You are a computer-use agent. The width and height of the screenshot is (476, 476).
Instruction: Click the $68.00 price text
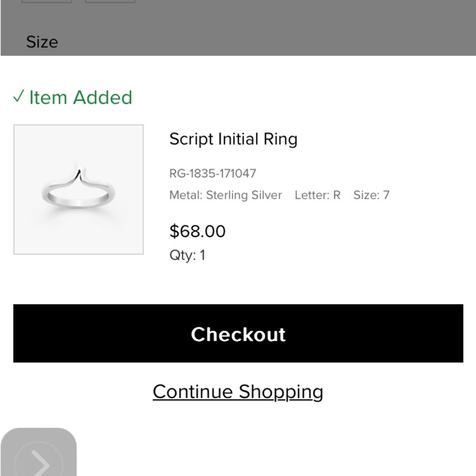[198, 231]
